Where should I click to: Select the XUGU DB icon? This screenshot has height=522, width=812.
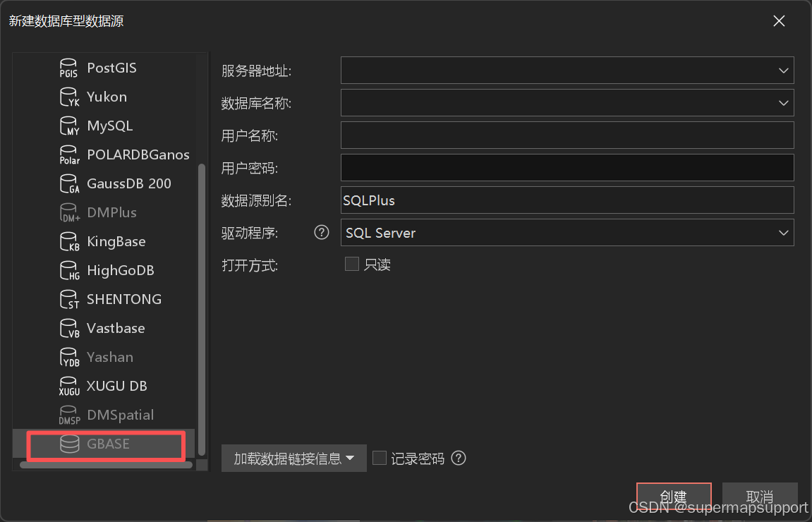69,387
